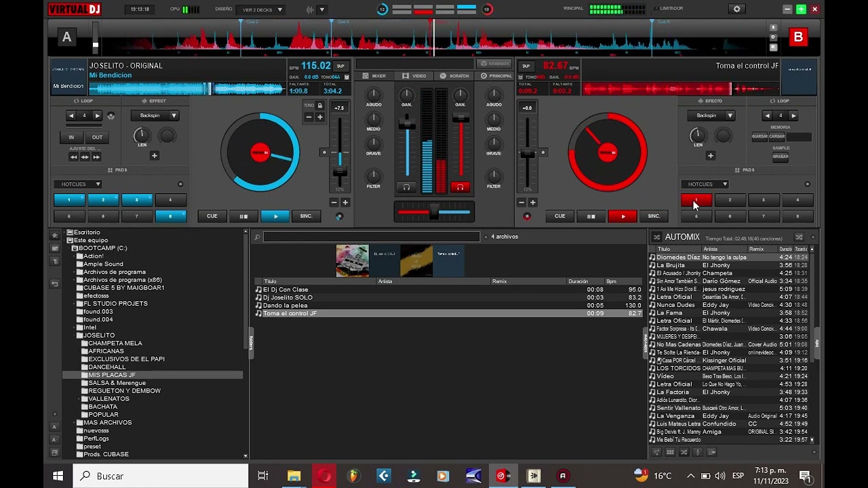
Task: Click the red Opera icon in taskbar
Action: 324,476
